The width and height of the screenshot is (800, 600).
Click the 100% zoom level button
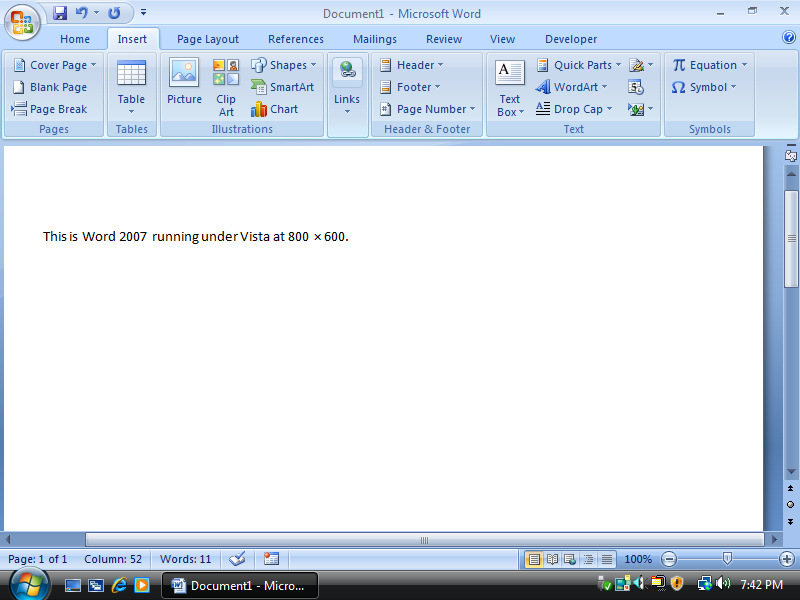638,559
